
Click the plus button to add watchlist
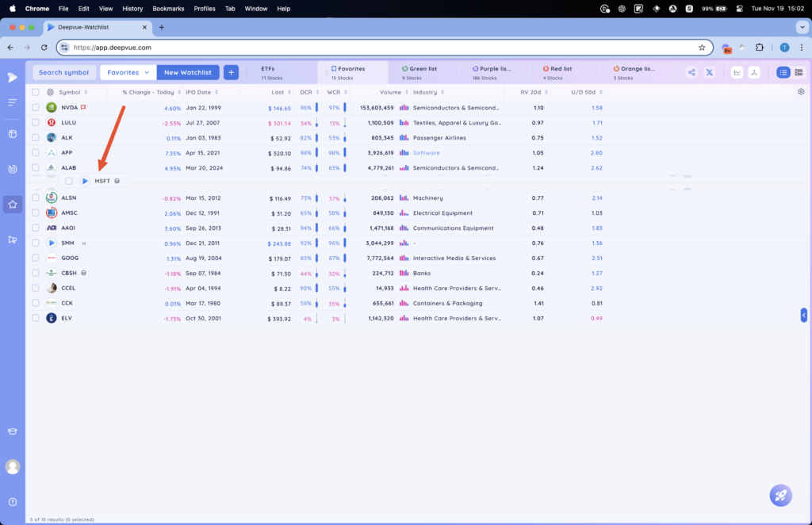[231, 72]
